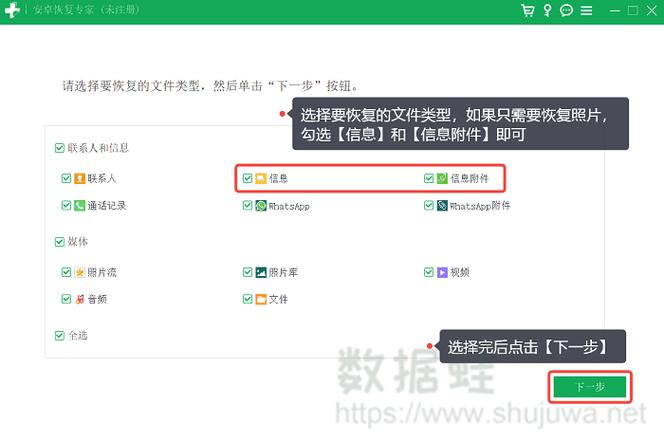Uncheck the 文件 checkbox
The height and width of the screenshot is (442, 664).
click(x=247, y=299)
